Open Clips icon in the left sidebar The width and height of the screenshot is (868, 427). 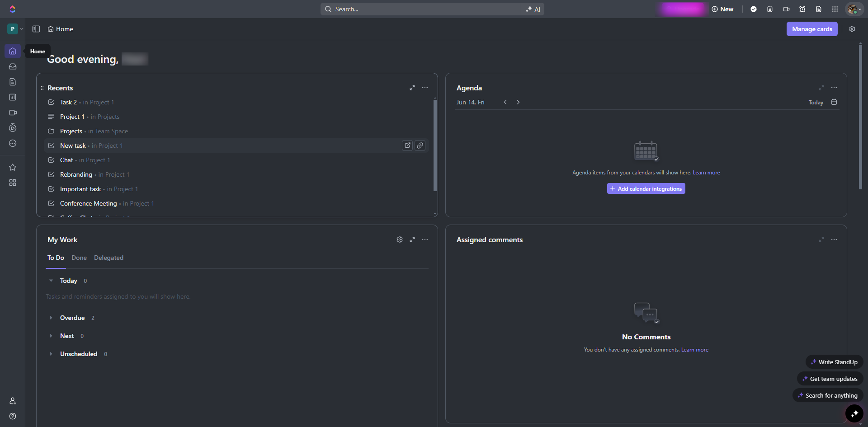point(13,113)
